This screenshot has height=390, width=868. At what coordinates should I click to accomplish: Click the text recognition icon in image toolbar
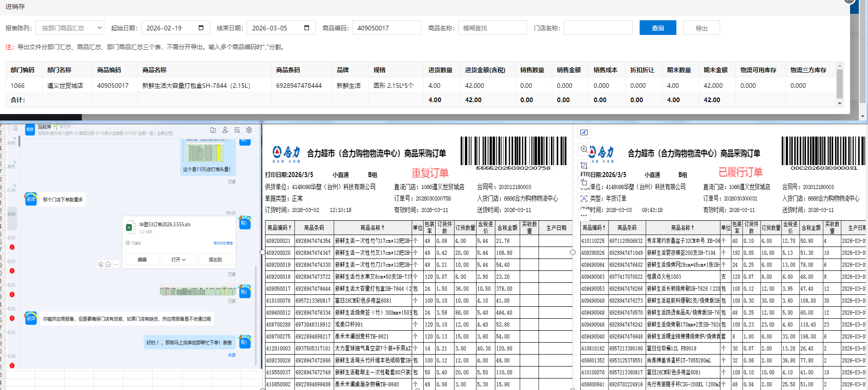point(584,199)
